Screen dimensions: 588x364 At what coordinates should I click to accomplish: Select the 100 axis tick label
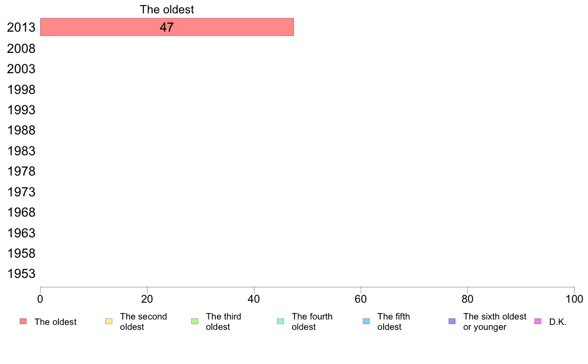point(574,299)
